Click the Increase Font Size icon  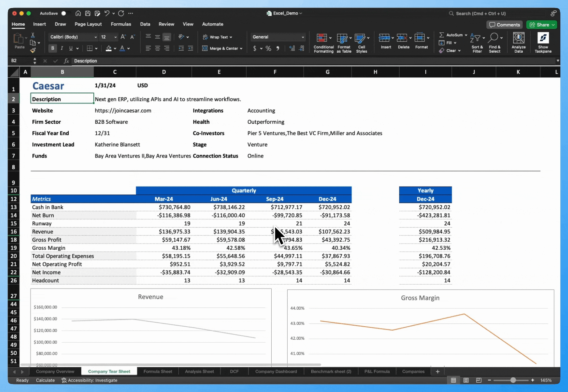[x=123, y=37]
